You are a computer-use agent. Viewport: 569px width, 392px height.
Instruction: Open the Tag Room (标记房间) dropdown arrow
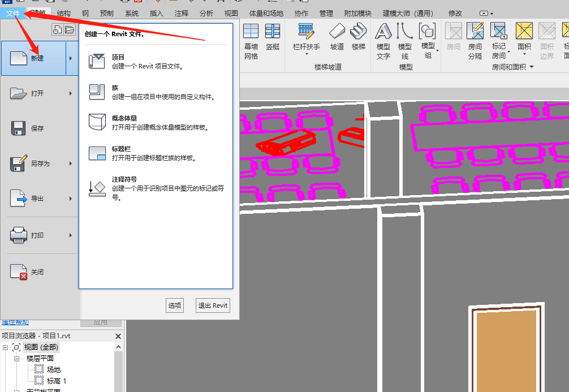pos(508,51)
